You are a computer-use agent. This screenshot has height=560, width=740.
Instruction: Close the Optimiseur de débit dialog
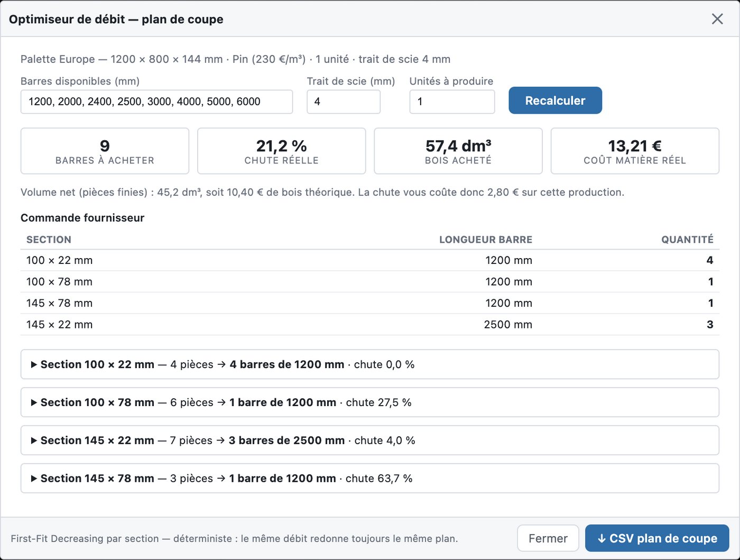pyautogui.click(x=717, y=19)
